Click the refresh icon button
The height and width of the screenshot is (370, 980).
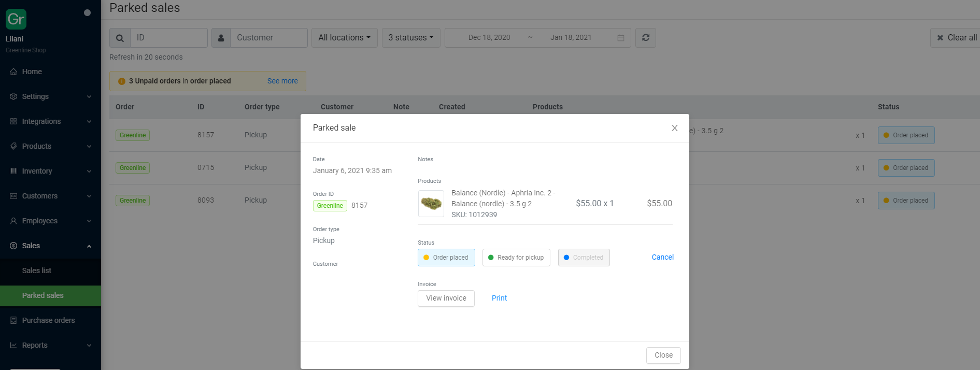click(646, 38)
